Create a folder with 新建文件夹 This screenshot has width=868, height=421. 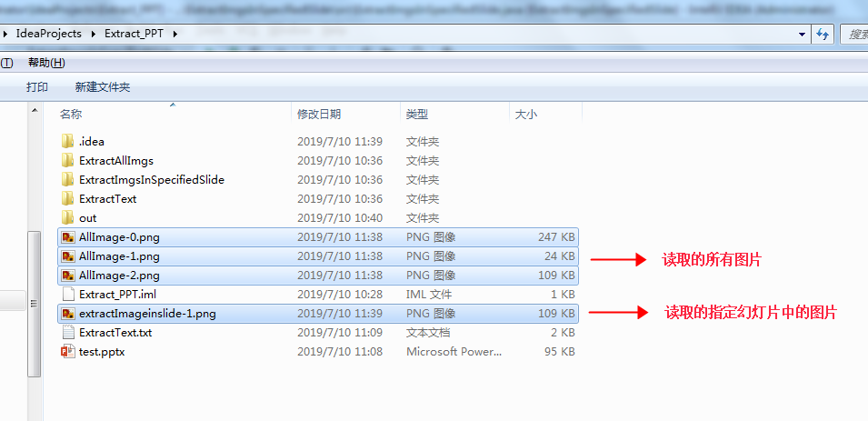click(103, 87)
